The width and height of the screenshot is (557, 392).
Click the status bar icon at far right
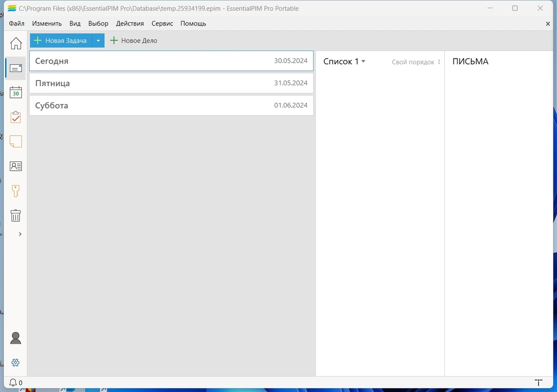538,383
